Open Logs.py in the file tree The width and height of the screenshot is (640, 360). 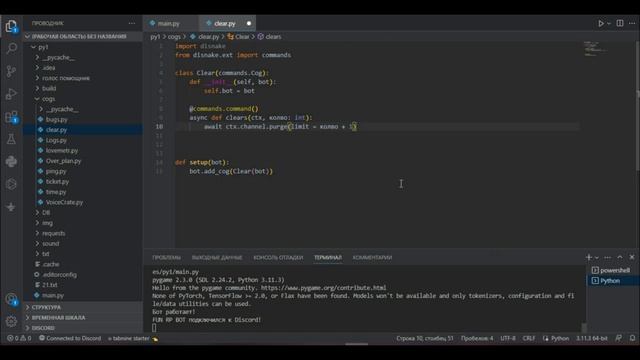point(82,140)
